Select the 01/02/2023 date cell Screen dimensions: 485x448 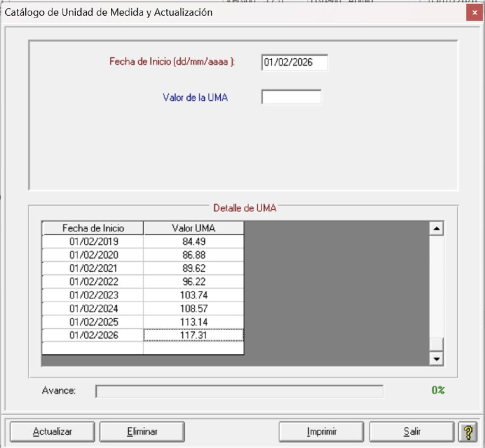coord(93,295)
